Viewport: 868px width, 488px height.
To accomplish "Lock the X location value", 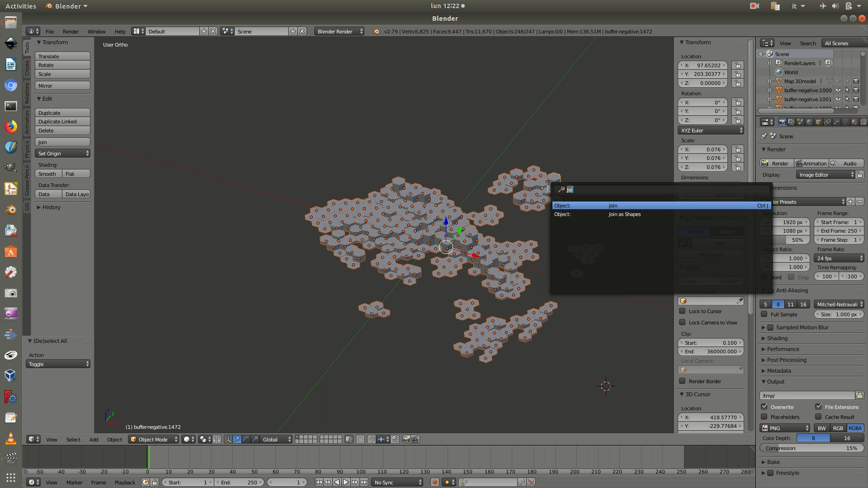I will click(x=738, y=66).
